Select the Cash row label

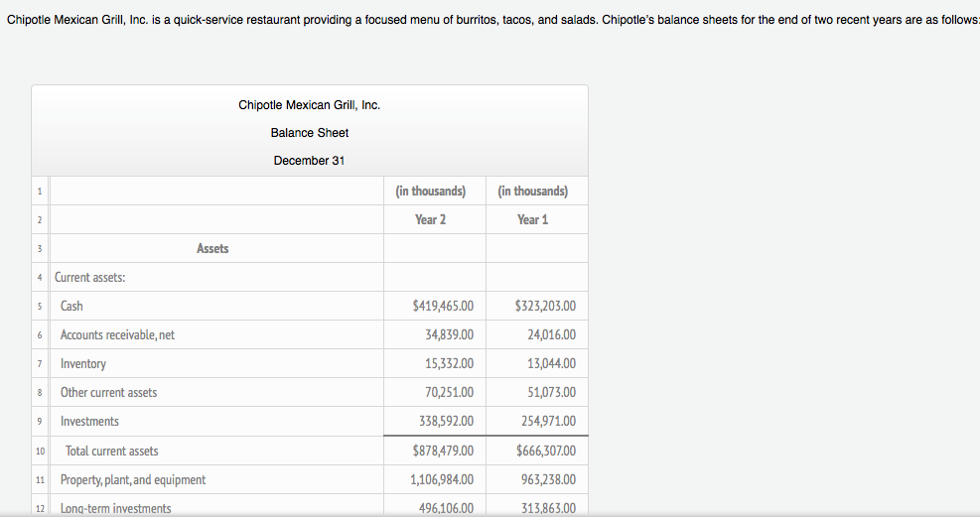click(x=71, y=306)
